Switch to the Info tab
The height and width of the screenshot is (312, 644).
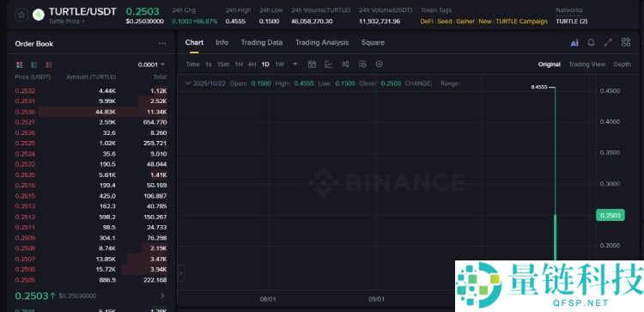[222, 42]
